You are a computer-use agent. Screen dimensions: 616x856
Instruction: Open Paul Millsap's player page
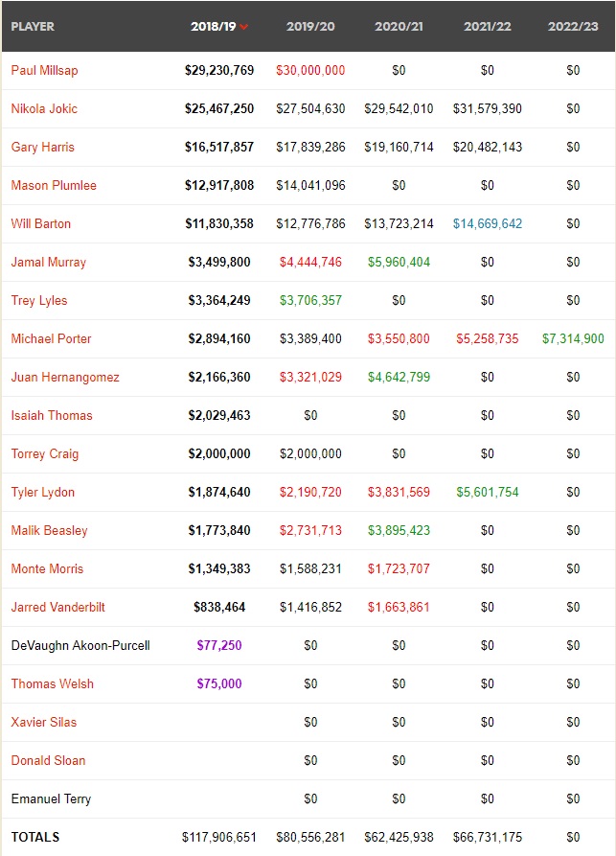point(44,70)
